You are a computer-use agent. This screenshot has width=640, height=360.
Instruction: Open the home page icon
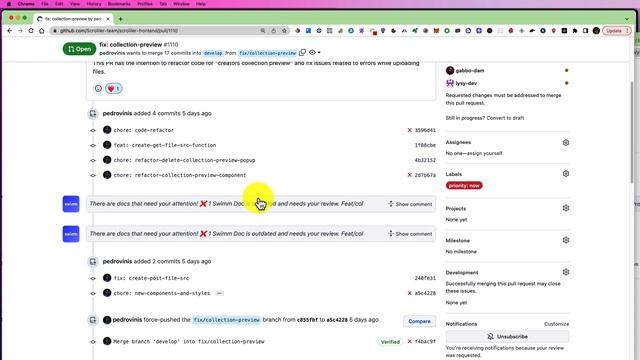[x=42, y=31]
